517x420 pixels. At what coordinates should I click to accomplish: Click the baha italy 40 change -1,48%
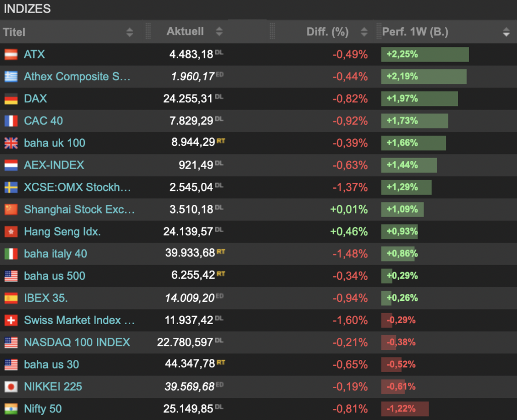tap(350, 253)
